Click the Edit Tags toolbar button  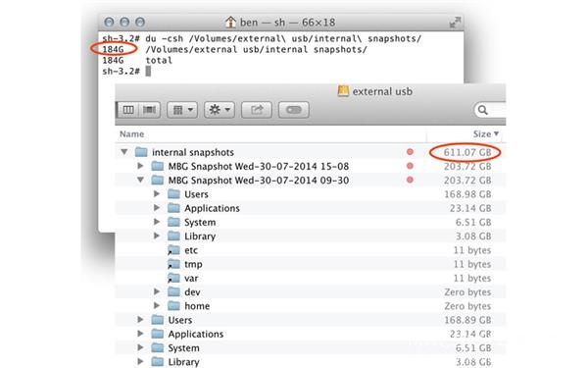coord(294,110)
